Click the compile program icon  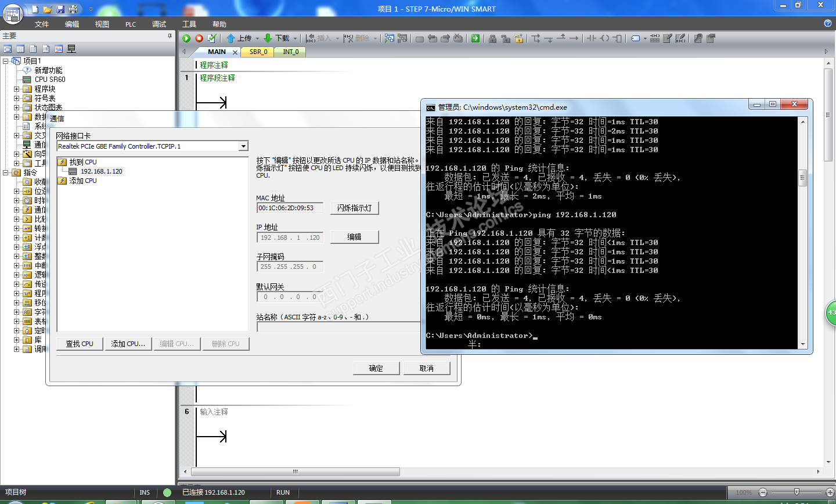tap(212, 38)
